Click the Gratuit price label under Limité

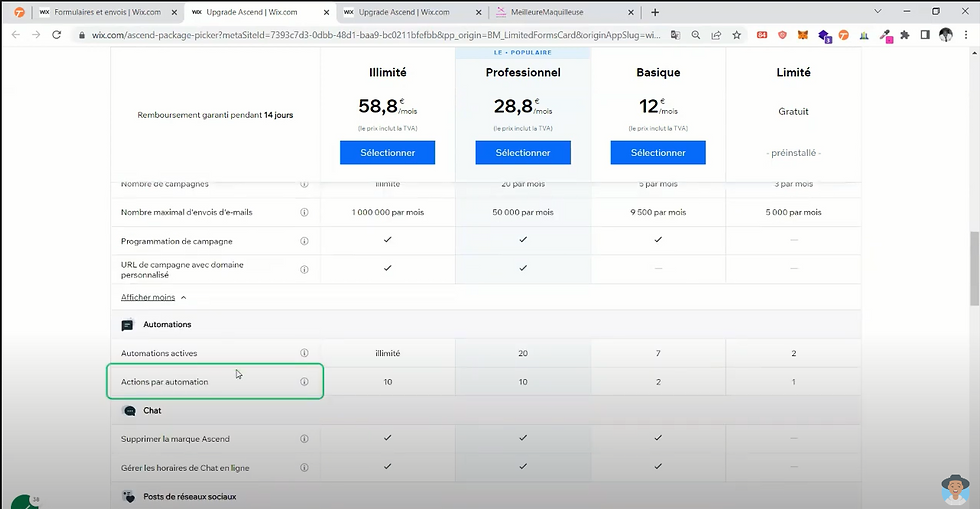click(794, 111)
